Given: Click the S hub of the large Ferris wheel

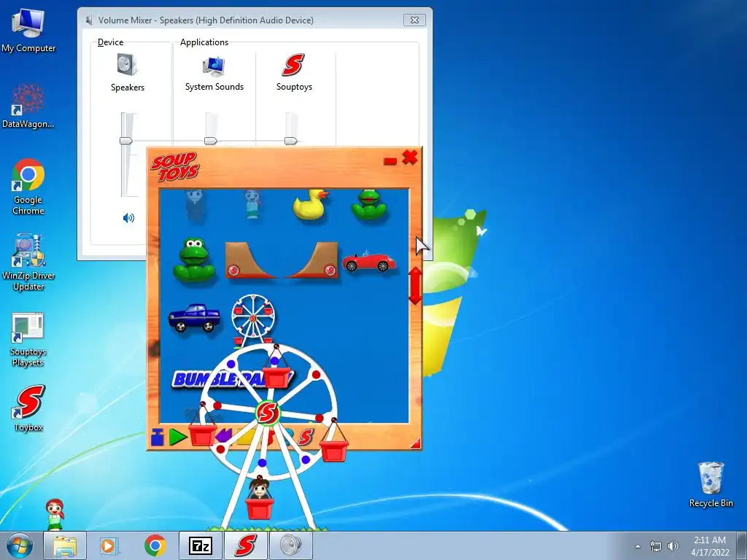Looking at the screenshot, I should 268,413.
